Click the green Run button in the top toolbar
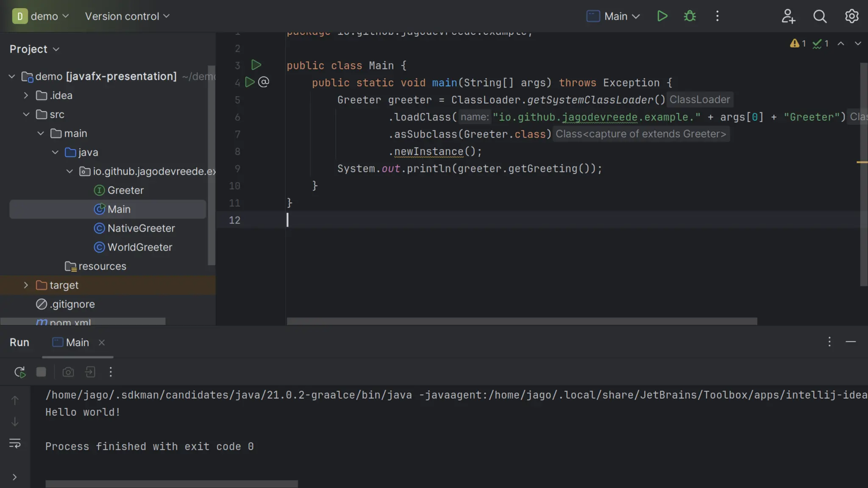Screen dimensions: 868x488 coord(662,16)
